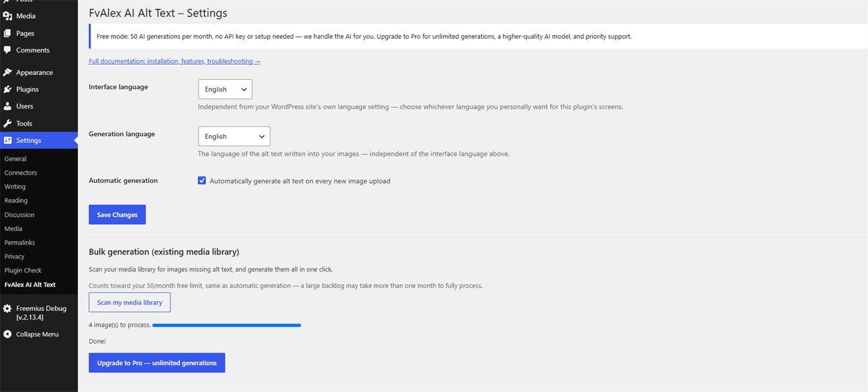Click the Collapse Menu arrow icon
Image resolution: width=868 pixels, height=392 pixels.
coord(7,334)
